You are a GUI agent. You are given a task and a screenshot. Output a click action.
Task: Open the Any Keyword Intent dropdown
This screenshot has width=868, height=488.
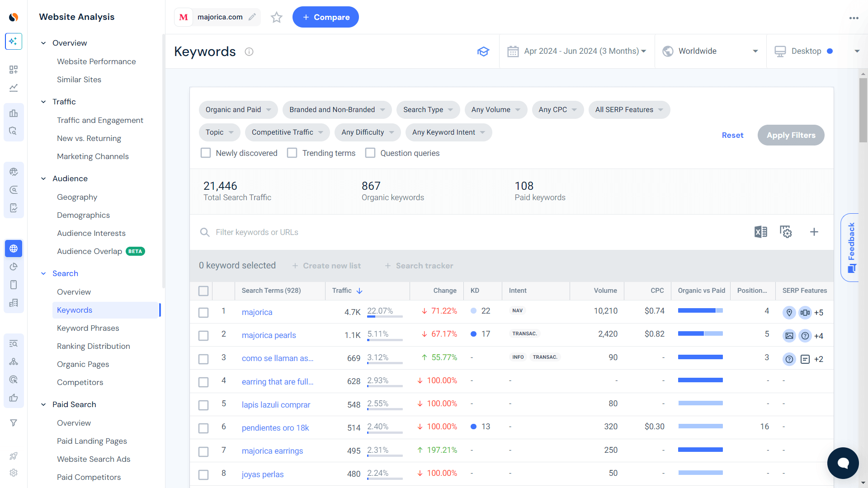(x=448, y=132)
